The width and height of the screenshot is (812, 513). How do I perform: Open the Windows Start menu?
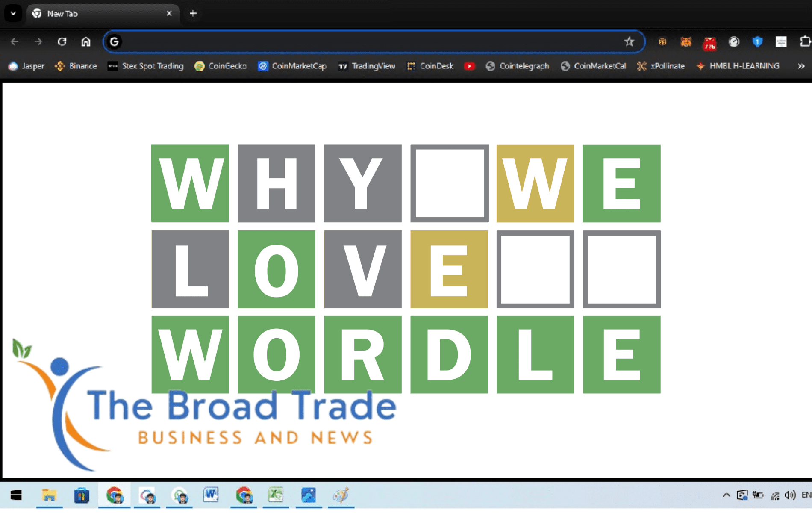[x=16, y=495]
